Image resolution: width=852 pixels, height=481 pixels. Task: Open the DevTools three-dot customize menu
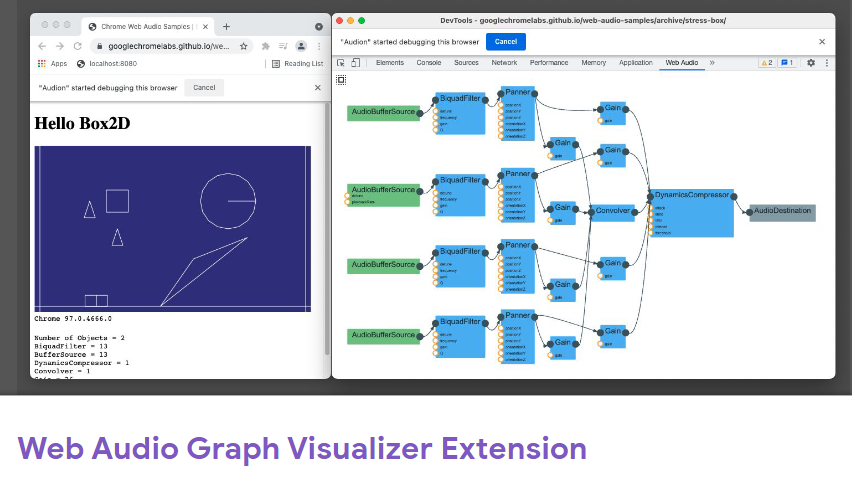tap(825, 63)
